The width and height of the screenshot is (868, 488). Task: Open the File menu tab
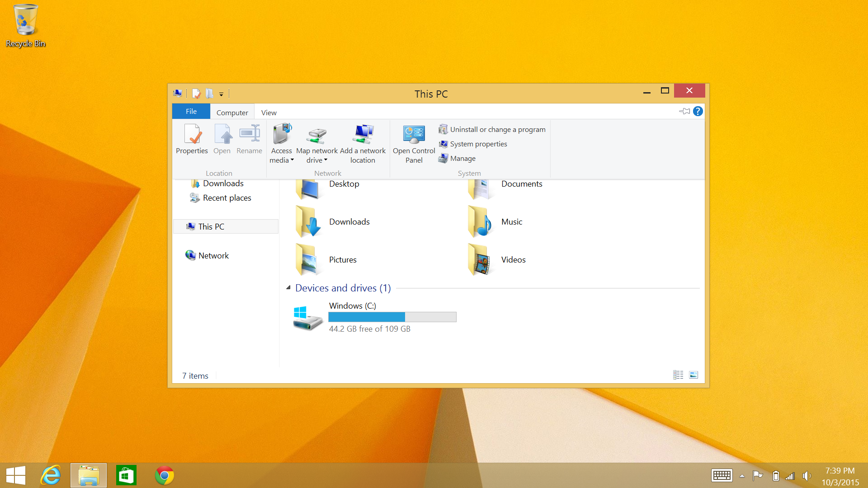tap(191, 111)
